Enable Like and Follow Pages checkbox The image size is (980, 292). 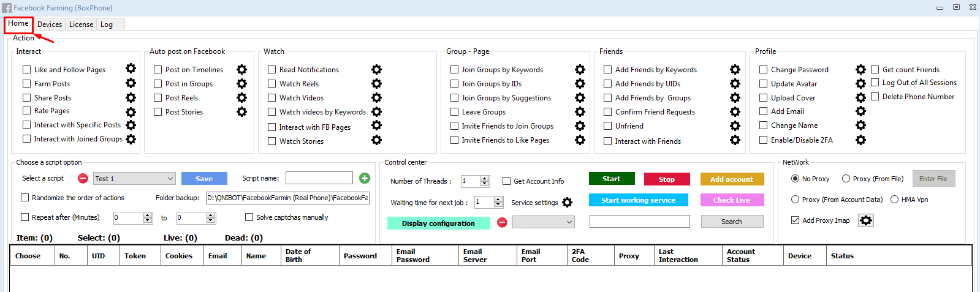26,69
